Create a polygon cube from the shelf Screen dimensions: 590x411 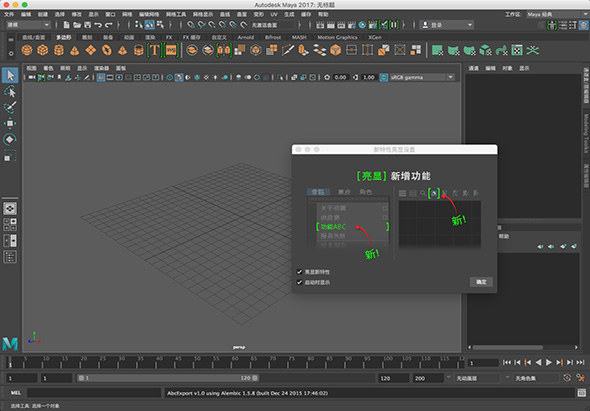43,50
